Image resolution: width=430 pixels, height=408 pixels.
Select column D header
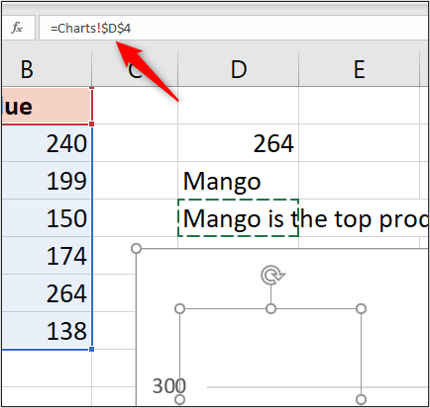pos(238,69)
